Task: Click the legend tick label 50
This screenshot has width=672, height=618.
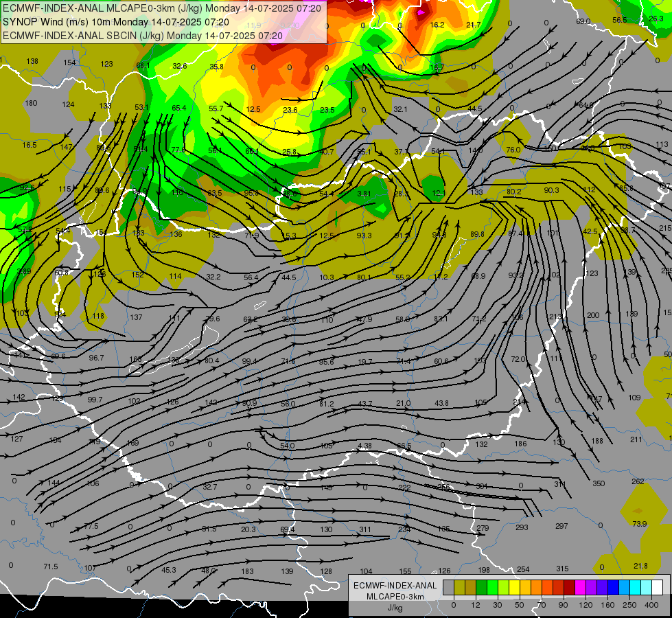Action: [x=520, y=605]
